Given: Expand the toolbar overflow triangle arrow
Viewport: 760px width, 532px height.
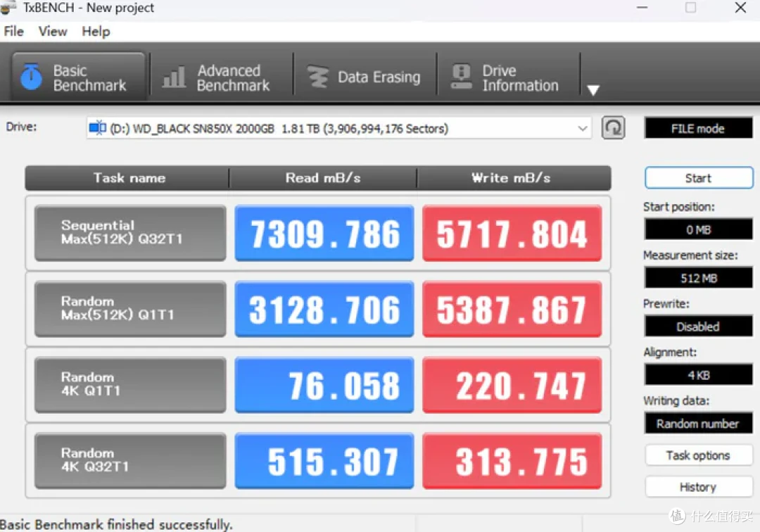Looking at the screenshot, I should pyautogui.click(x=593, y=90).
